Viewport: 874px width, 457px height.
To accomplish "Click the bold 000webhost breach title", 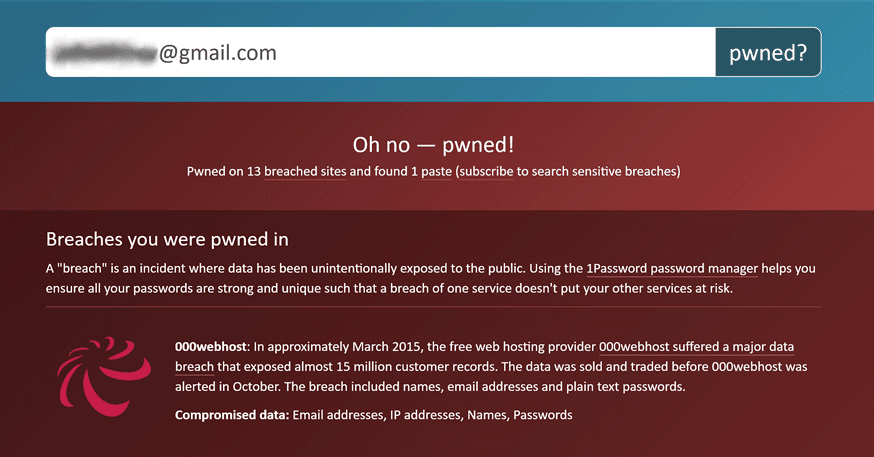I will coord(210,347).
